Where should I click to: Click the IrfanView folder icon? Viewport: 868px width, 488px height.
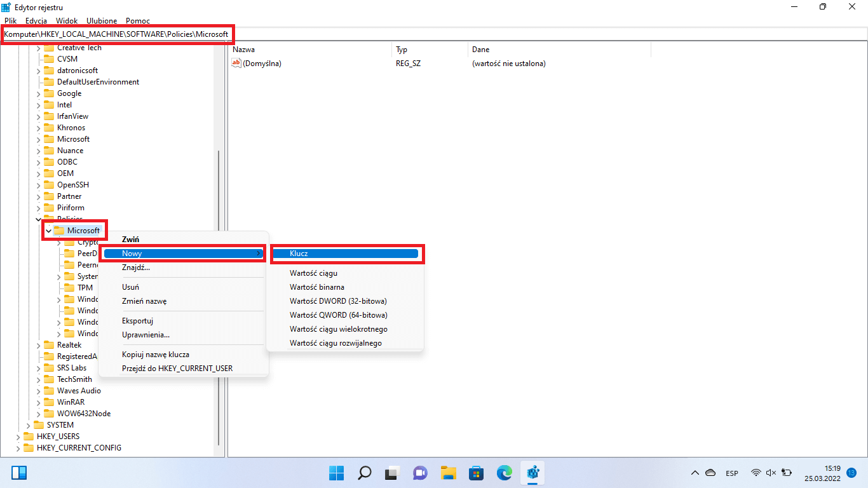(49, 116)
